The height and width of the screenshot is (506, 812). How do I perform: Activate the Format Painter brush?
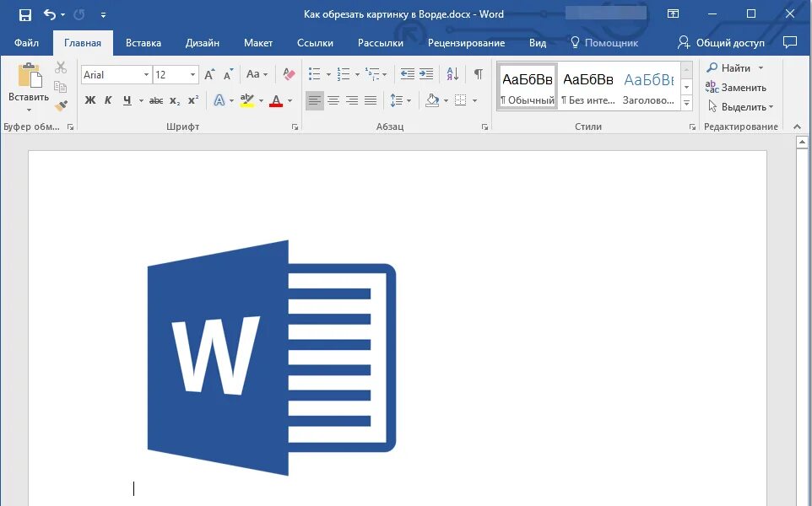pos(61,105)
